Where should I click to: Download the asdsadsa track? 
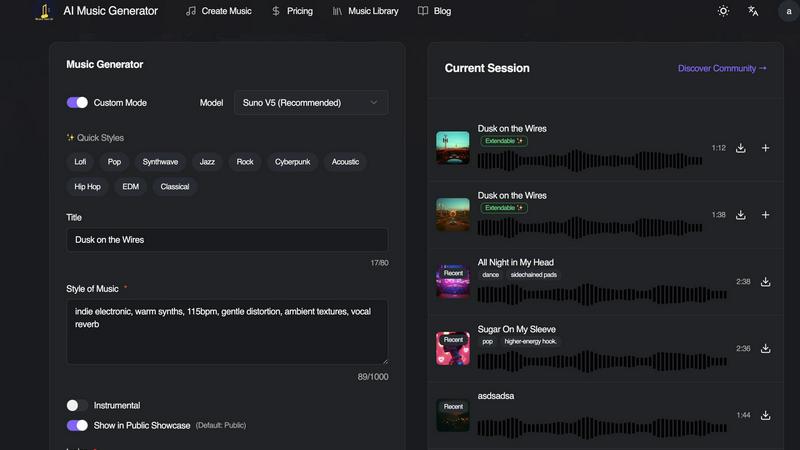[x=765, y=415]
